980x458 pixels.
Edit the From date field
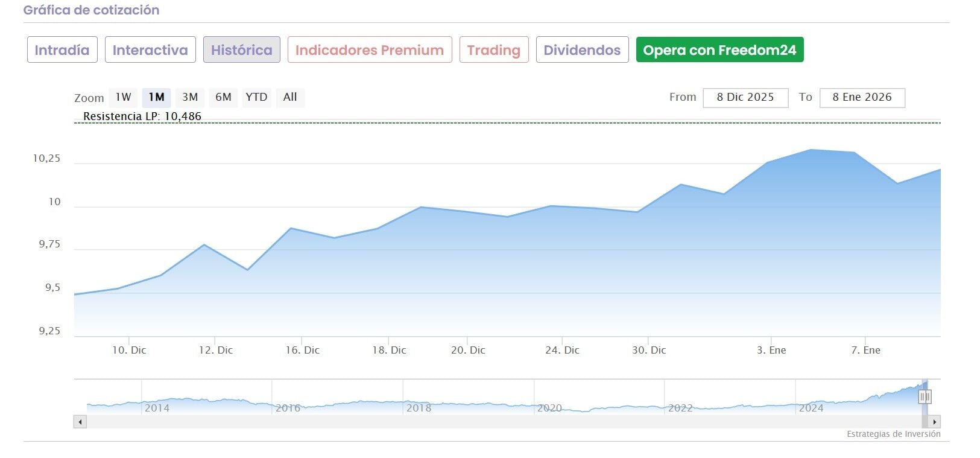745,98
